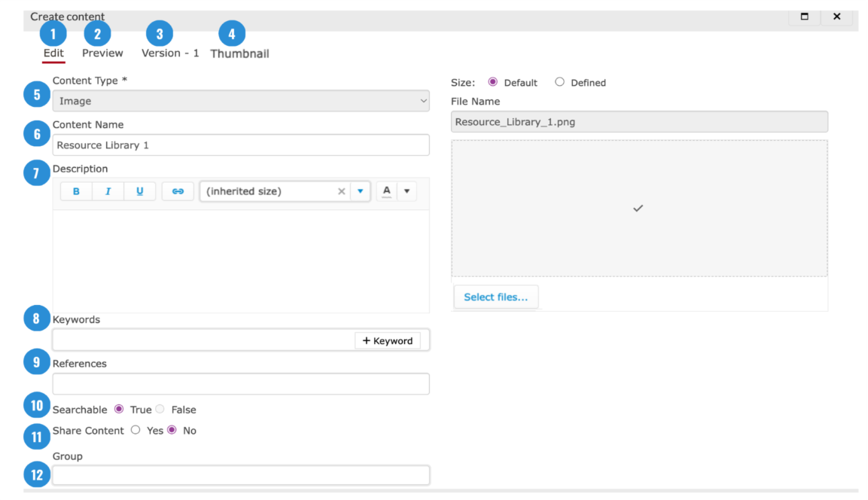Viewport: 868px width, 500px height.
Task: Switch to the Preview tab
Action: pyautogui.click(x=102, y=53)
